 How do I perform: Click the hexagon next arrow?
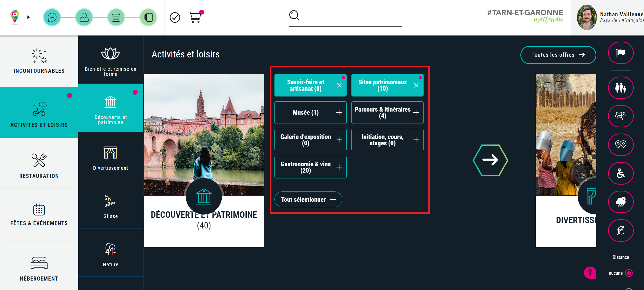(x=490, y=160)
